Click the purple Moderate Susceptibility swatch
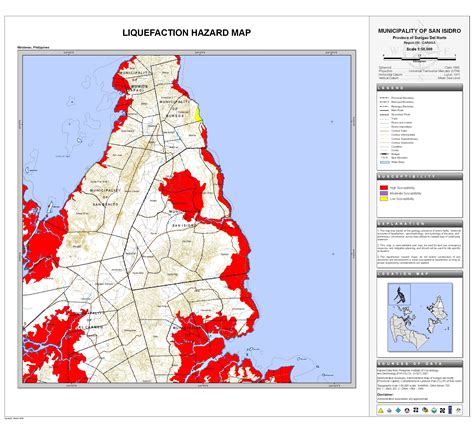 pos(384,193)
